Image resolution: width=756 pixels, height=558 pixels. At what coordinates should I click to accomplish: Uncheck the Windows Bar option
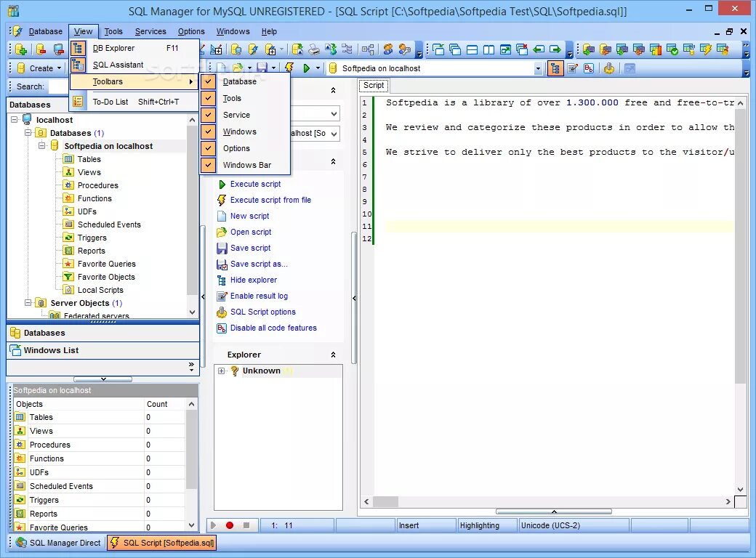click(x=209, y=165)
